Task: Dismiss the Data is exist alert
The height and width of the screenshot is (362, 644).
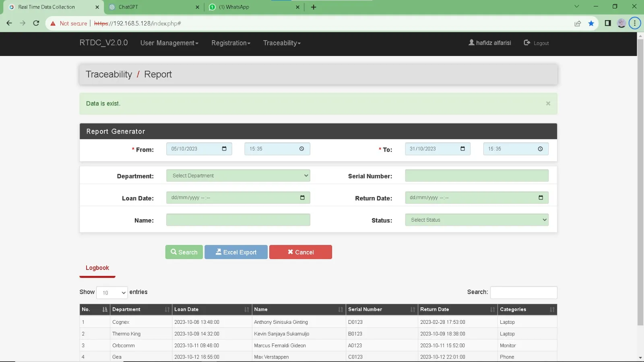Action: tap(548, 103)
